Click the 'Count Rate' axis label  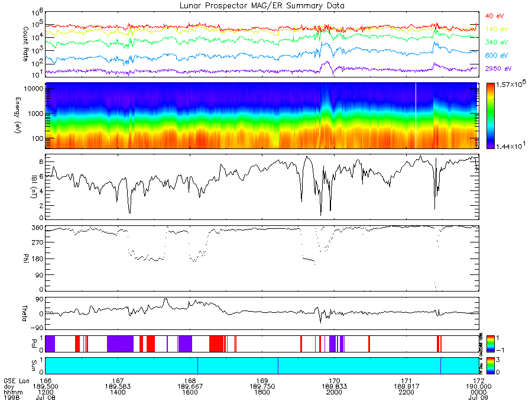pyautogui.click(x=25, y=44)
